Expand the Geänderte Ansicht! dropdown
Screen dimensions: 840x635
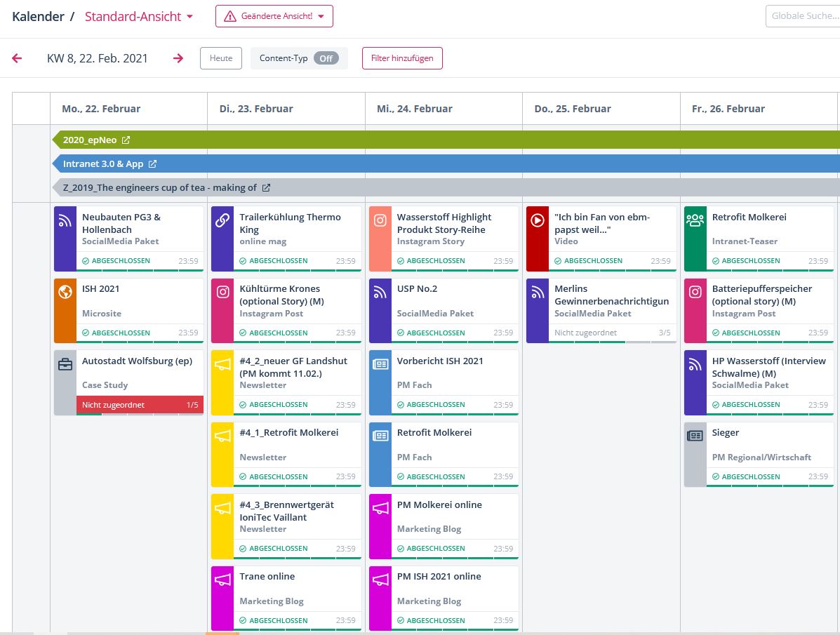click(x=274, y=16)
